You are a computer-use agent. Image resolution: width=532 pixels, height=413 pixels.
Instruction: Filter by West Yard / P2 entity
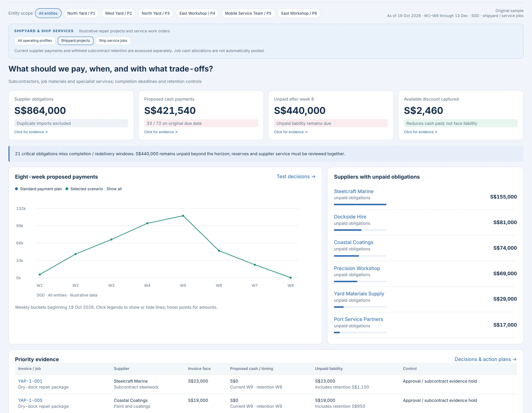pos(118,13)
